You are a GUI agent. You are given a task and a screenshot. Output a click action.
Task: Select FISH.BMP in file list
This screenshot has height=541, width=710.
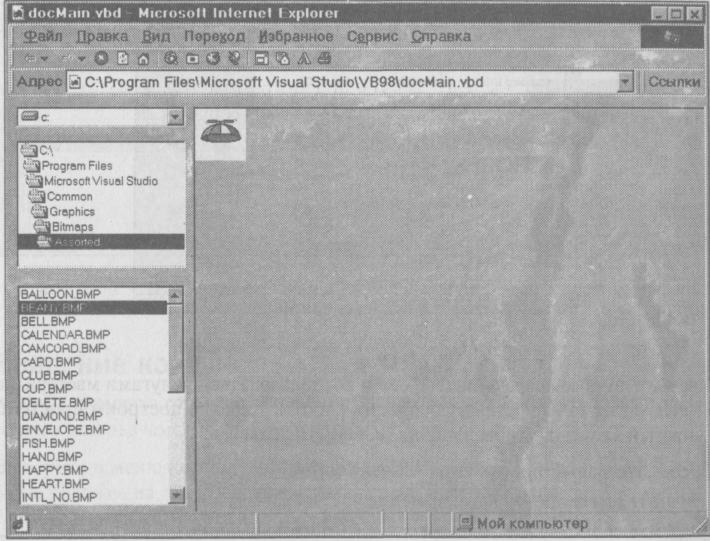(48, 443)
